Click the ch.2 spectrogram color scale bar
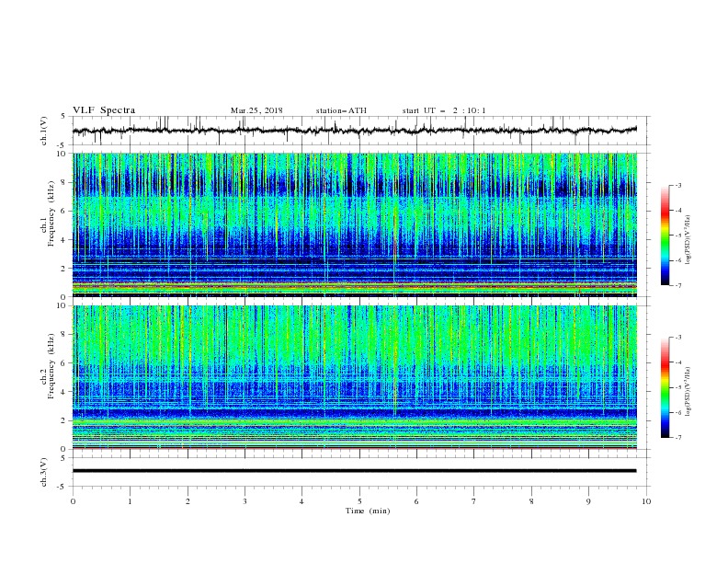 click(x=665, y=387)
